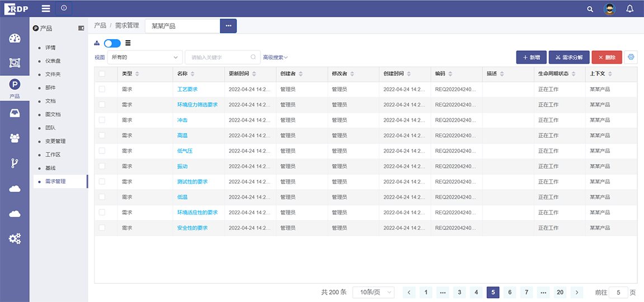Go to page 6
644x302 pixels.
coord(510,292)
